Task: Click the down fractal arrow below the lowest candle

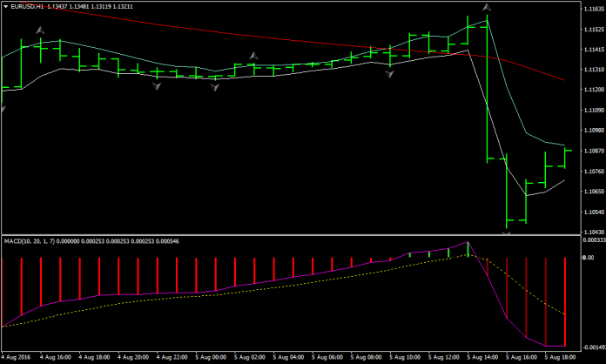Action: tap(507, 233)
